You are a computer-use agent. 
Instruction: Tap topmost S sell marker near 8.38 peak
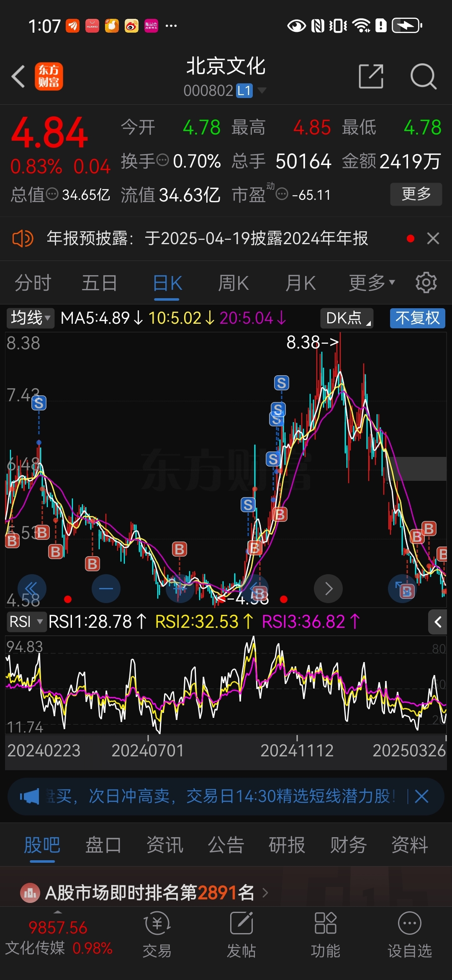(281, 383)
